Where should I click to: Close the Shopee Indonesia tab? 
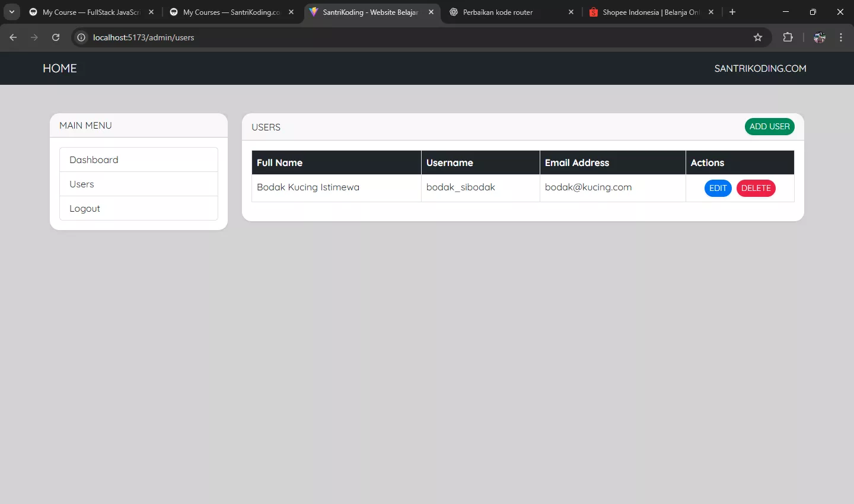click(711, 12)
